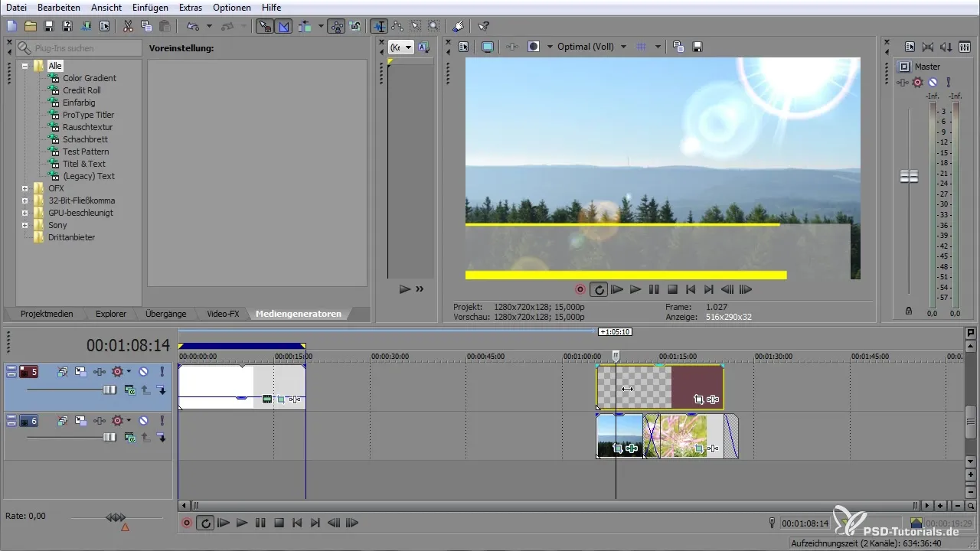Mute track 6
The width and height of the screenshot is (980, 551).
(143, 420)
